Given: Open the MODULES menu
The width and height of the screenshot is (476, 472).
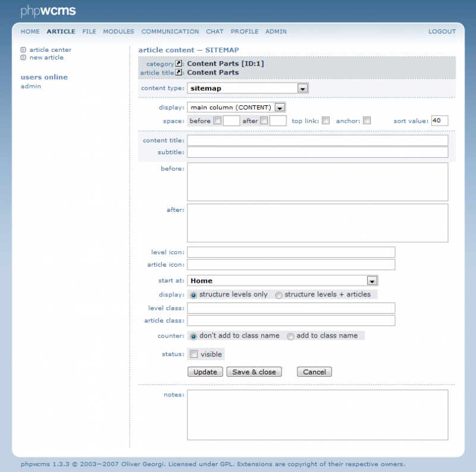Looking at the screenshot, I should tap(118, 32).
